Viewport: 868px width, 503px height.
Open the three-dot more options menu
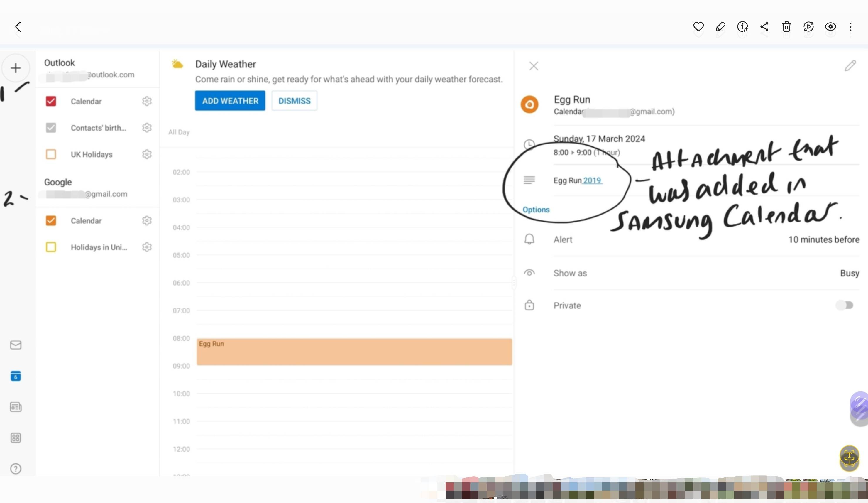pyautogui.click(x=850, y=26)
